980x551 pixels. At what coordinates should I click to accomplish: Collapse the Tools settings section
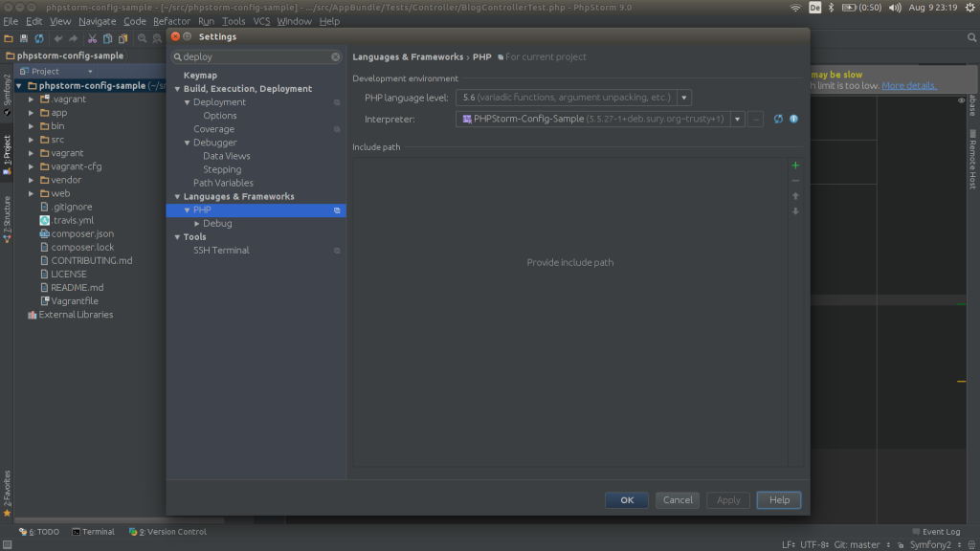tap(177, 237)
